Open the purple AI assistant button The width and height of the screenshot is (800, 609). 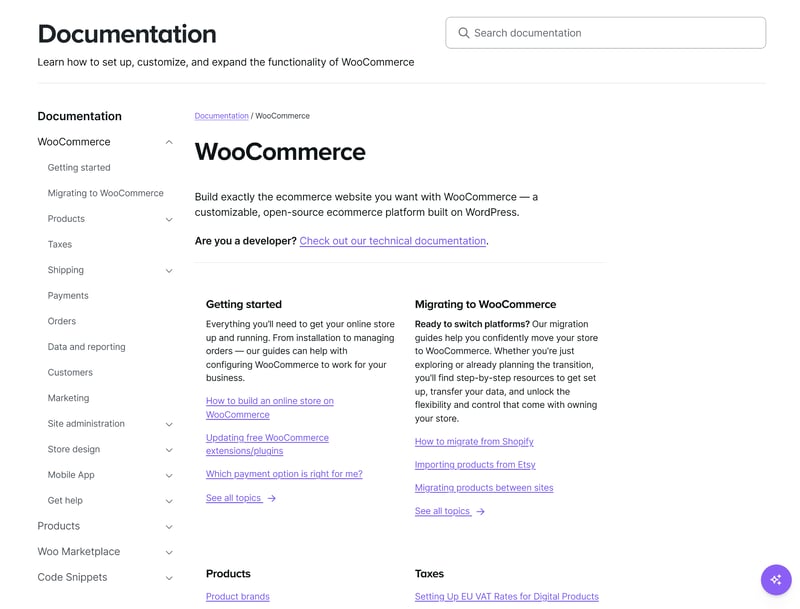click(x=776, y=580)
